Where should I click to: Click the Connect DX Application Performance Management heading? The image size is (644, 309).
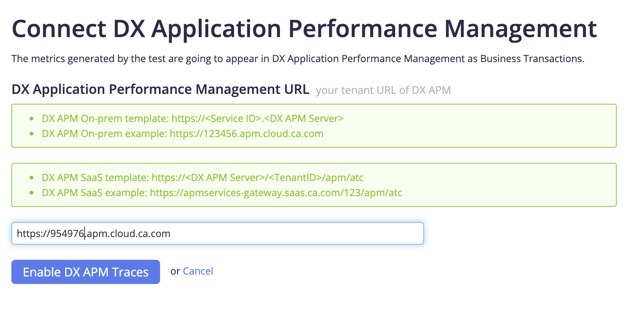304,29
